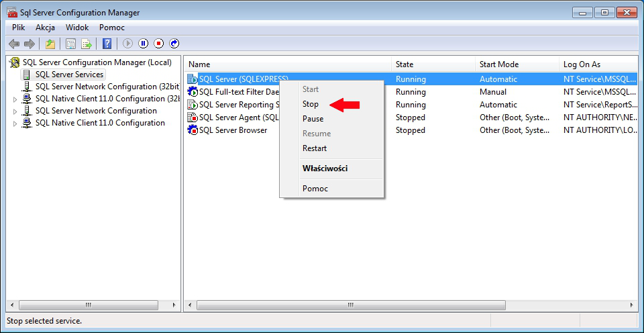Click the SQL Server Services tree icon
Screen dimensions: 644x333
[x=27, y=75]
